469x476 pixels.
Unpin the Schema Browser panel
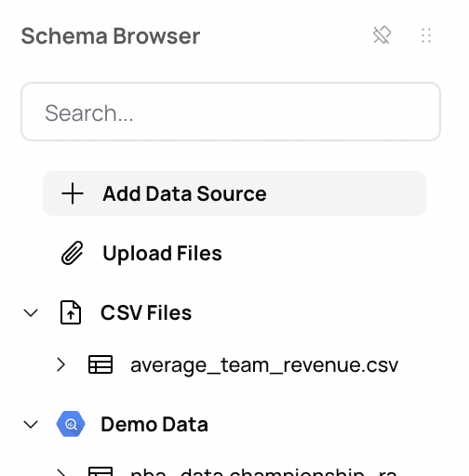click(382, 35)
